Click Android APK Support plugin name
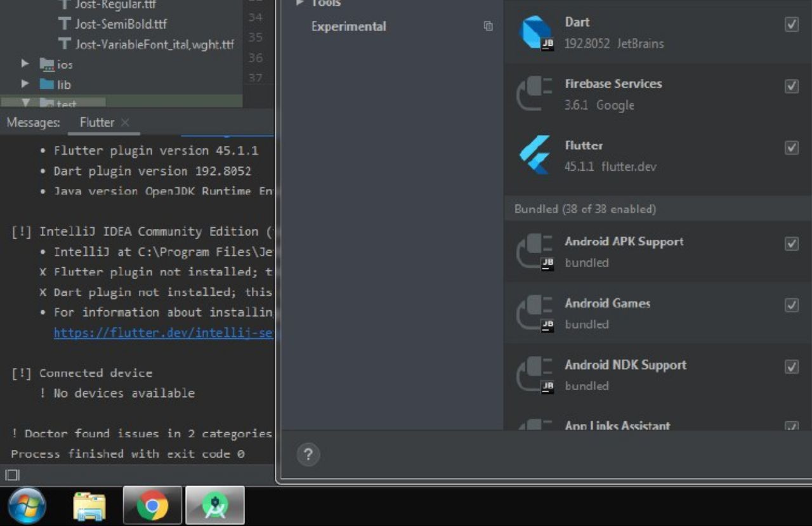This screenshot has width=812, height=526. [x=624, y=242]
